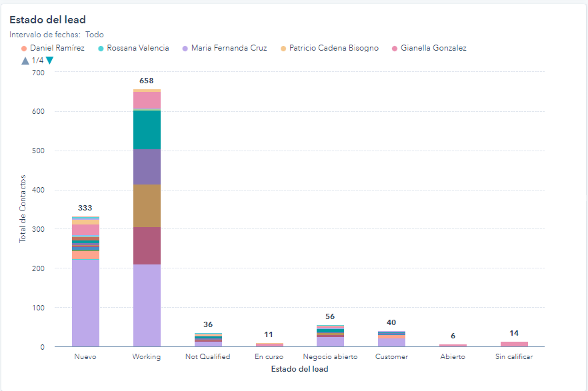The image size is (588, 391).
Task: Click the Customer bar
Action: [x=391, y=339]
